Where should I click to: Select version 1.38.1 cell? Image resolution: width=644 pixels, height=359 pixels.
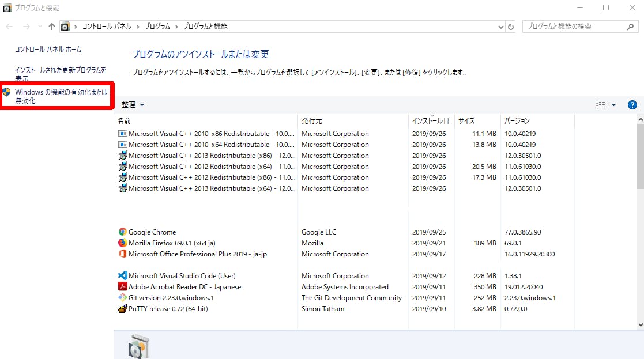coord(513,275)
